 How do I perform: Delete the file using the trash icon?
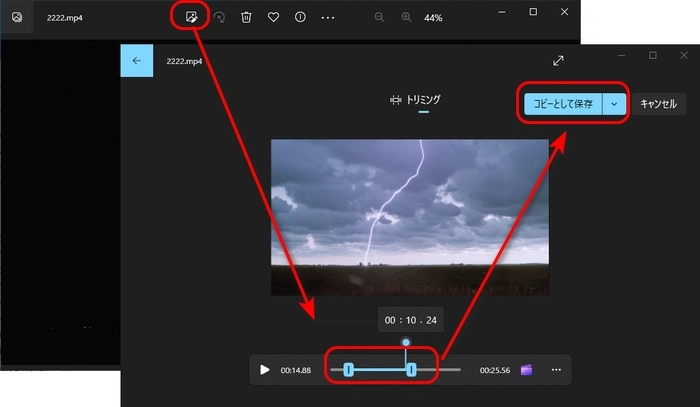pyautogui.click(x=246, y=18)
